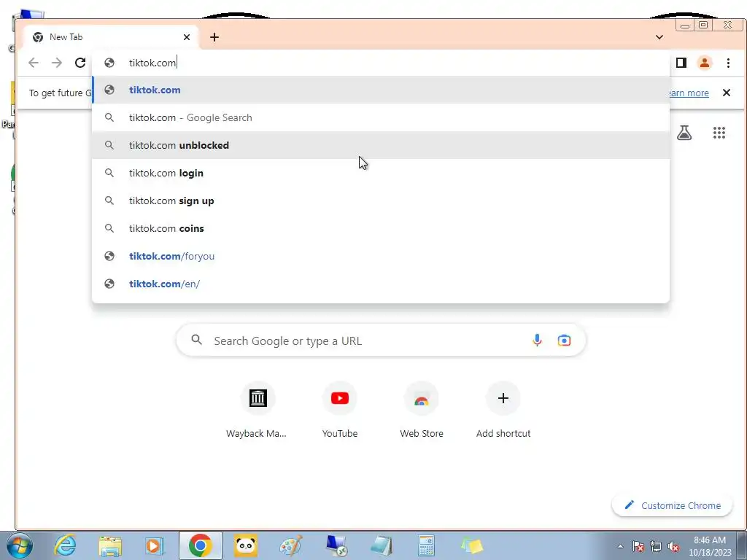The height and width of the screenshot is (560, 747).
Task: Open the Windows Start menu
Action: tap(20, 545)
